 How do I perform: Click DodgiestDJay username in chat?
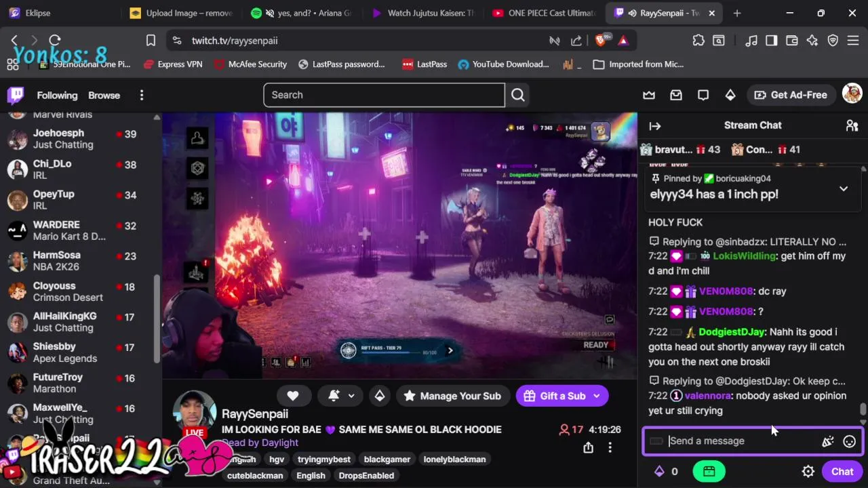pos(732,332)
